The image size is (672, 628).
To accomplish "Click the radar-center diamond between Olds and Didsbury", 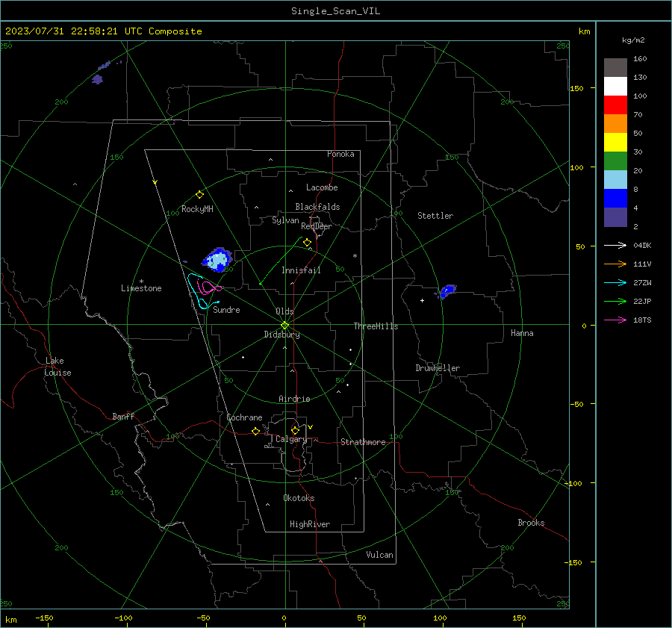I will pyautogui.click(x=284, y=326).
